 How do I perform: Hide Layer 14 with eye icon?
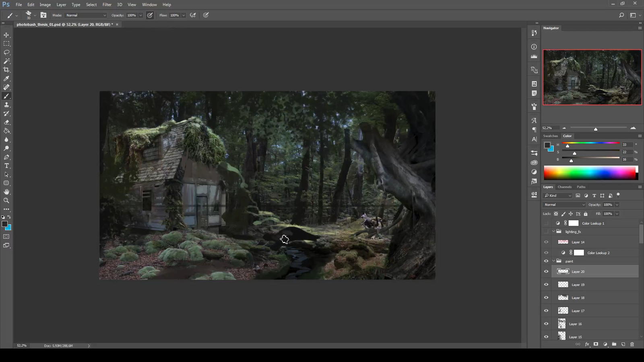coord(546,242)
